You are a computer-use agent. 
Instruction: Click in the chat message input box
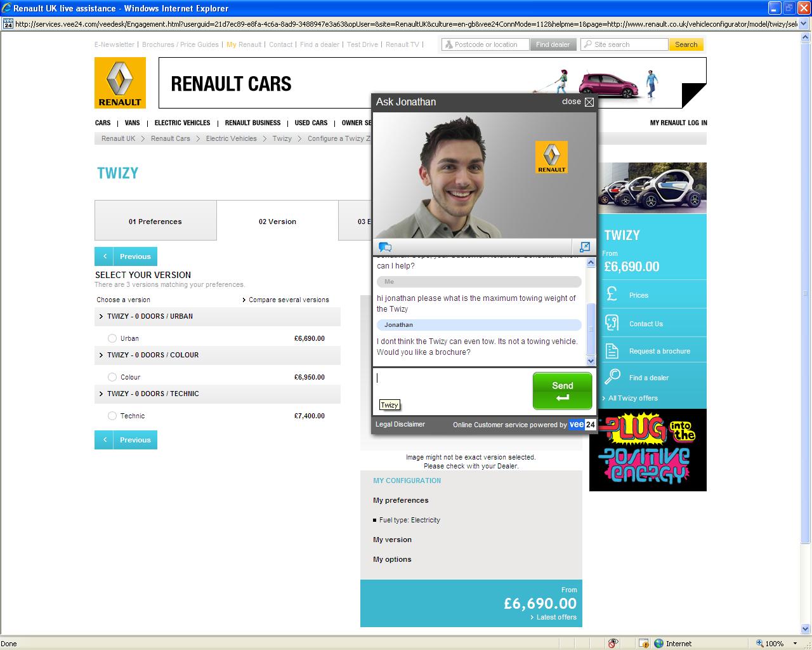click(x=452, y=390)
